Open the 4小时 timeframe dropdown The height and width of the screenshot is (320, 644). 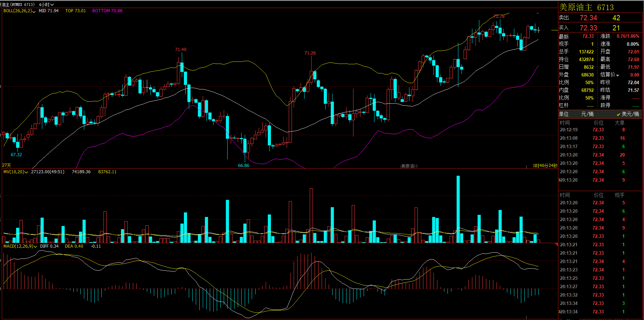click(46, 5)
